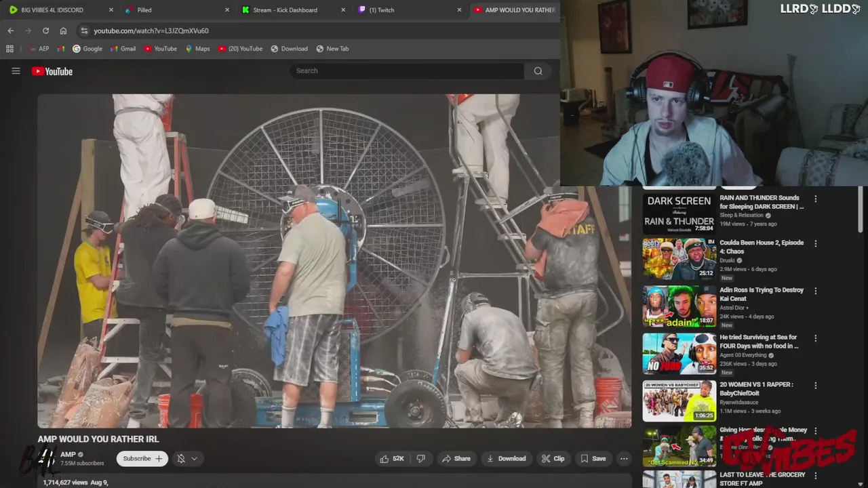The height and width of the screenshot is (488, 868).
Task: Close the BIG VIIBES 4L tab
Action: [111, 10]
